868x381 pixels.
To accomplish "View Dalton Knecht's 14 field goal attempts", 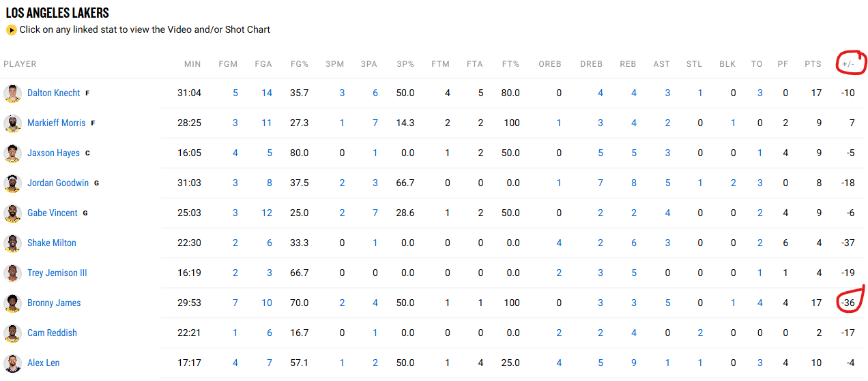I will pos(267,93).
